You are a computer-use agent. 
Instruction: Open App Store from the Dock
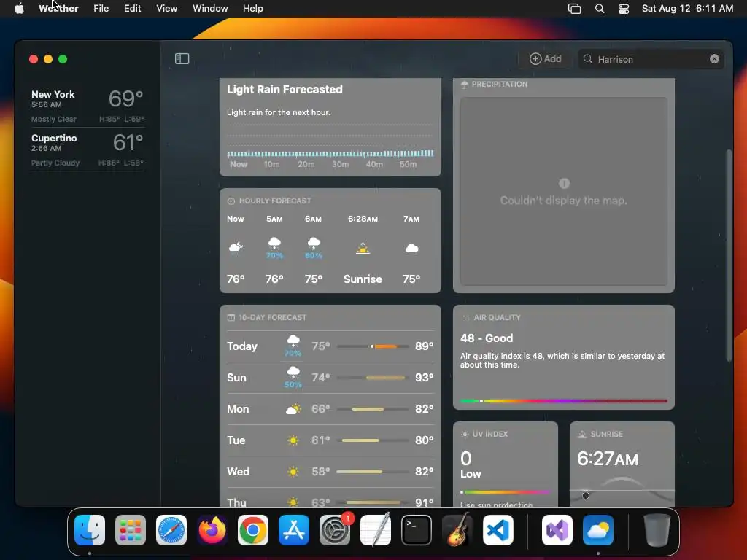point(293,530)
